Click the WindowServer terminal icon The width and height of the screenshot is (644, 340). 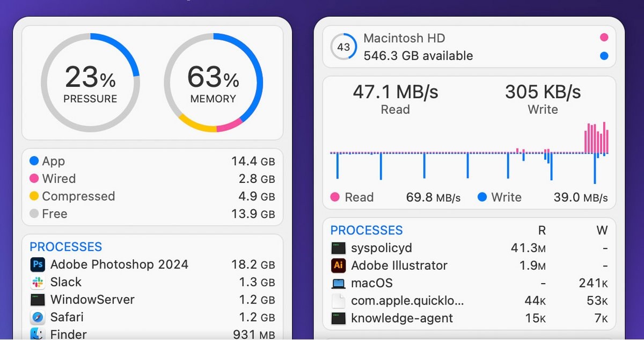pos(38,300)
